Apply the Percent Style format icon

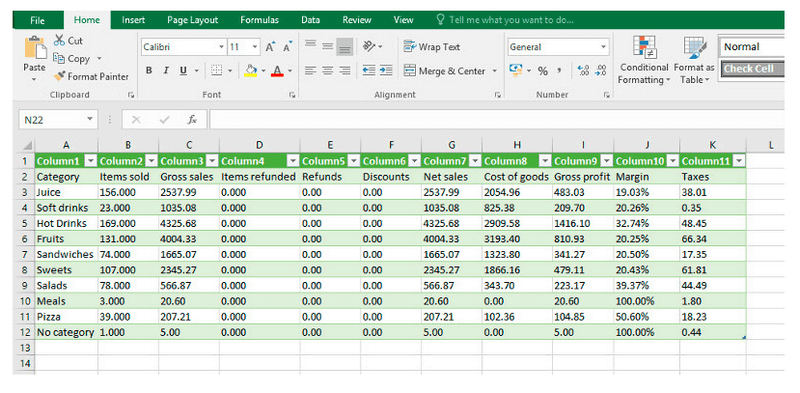click(543, 71)
